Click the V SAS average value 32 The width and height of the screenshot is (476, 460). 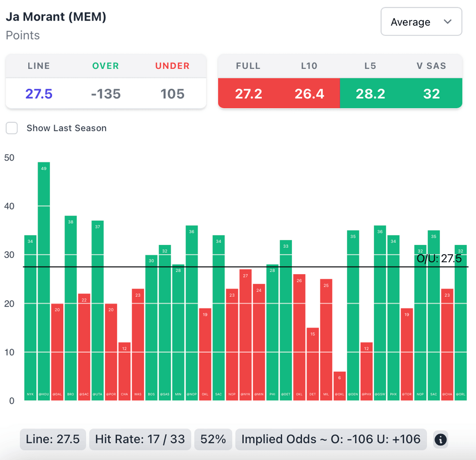tap(431, 94)
